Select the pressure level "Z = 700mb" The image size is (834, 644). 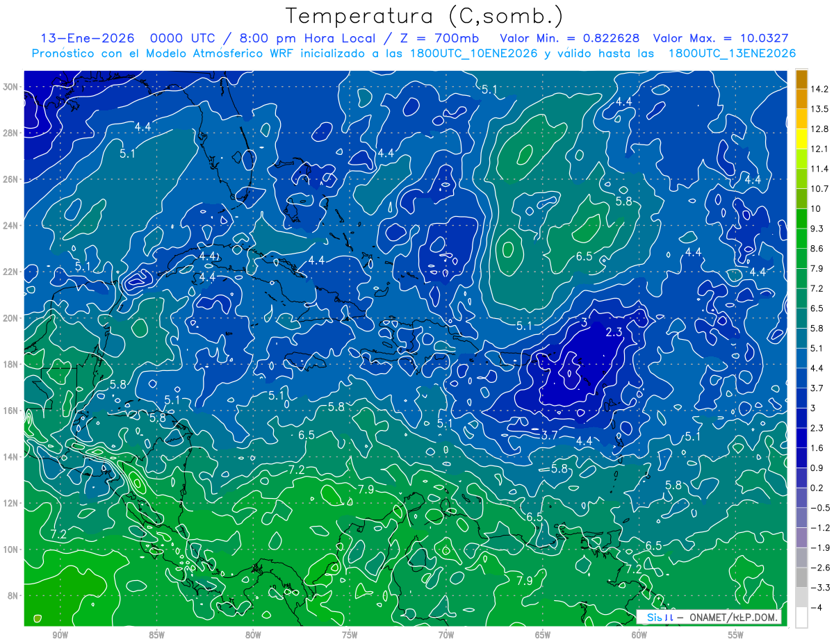coord(439,38)
